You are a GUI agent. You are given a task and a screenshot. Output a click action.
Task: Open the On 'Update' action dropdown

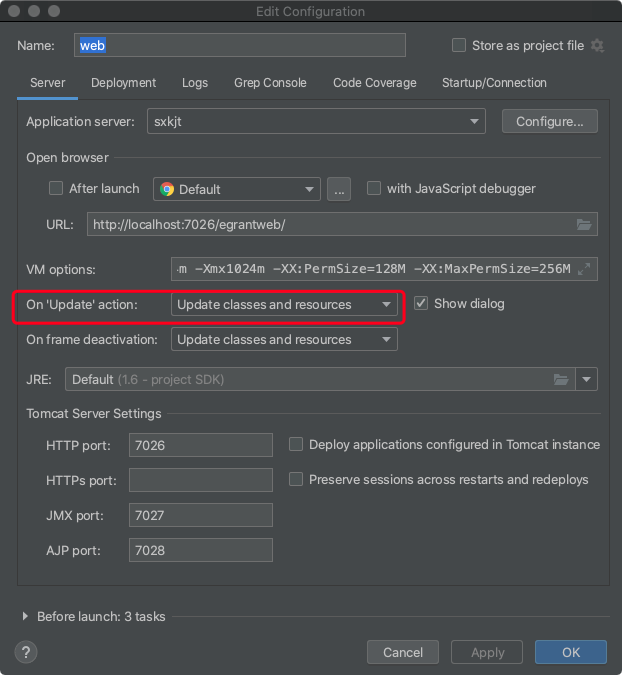click(284, 305)
